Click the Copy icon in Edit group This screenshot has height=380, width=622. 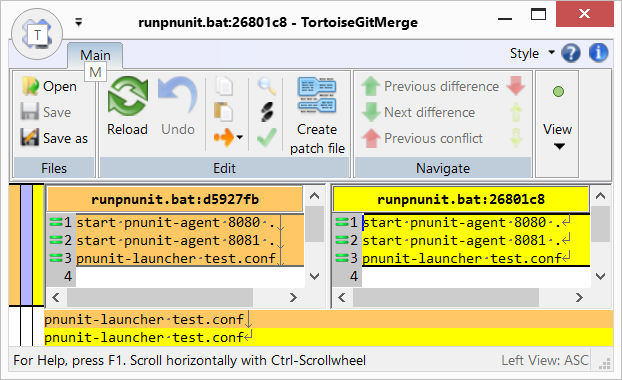[224, 86]
